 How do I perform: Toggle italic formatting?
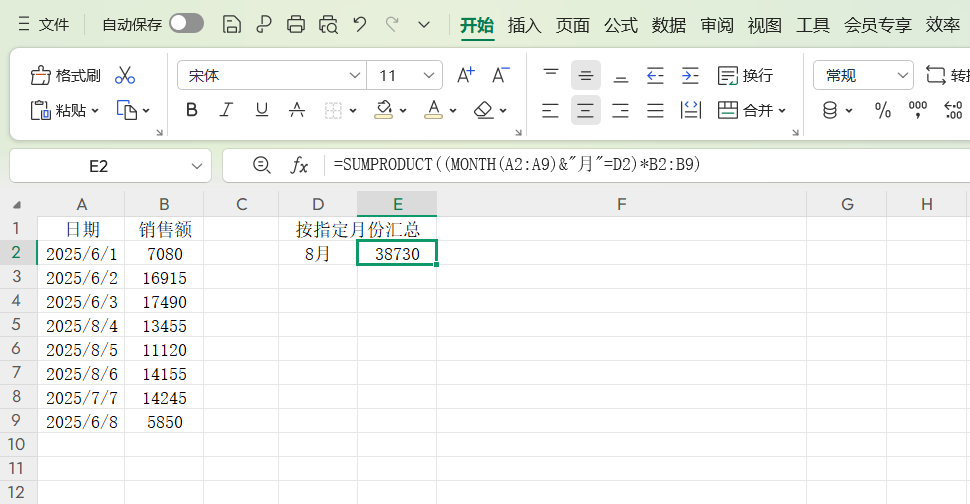pyautogui.click(x=226, y=110)
